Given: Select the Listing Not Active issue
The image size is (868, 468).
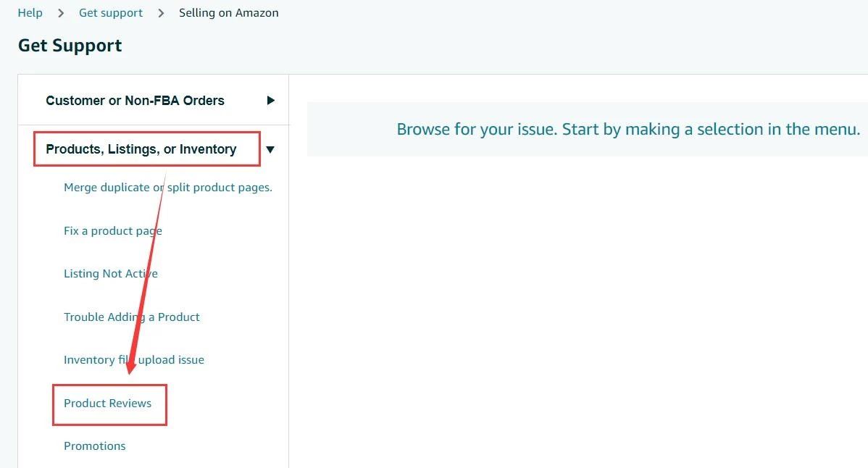Looking at the screenshot, I should 110,274.
